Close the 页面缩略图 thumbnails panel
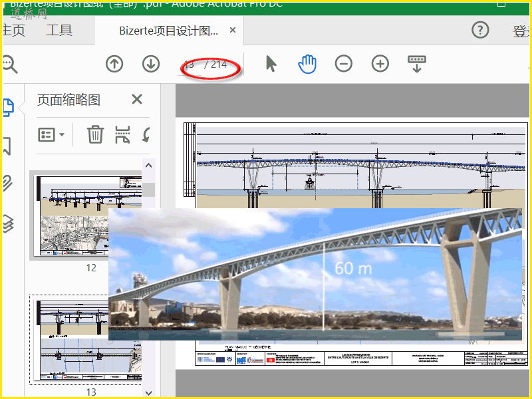The width and height of the screenshot is (532, 399). coord(137,99)
